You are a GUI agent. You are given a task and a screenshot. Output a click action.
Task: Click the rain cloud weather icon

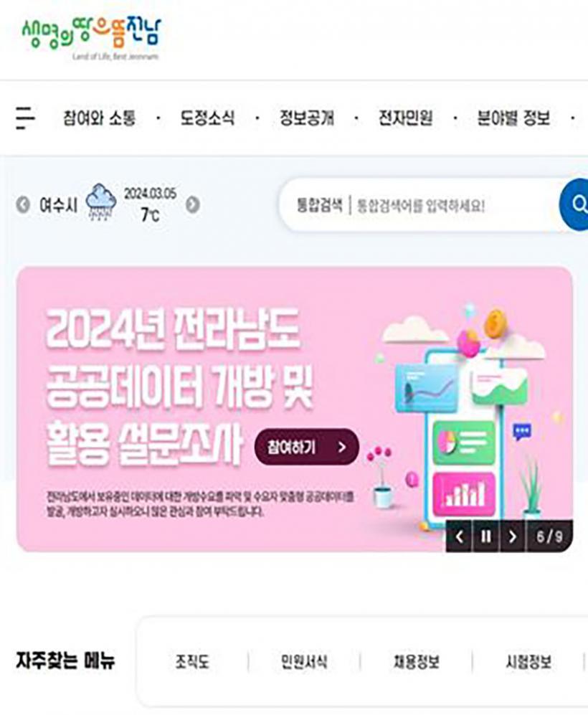coord(101,202)
